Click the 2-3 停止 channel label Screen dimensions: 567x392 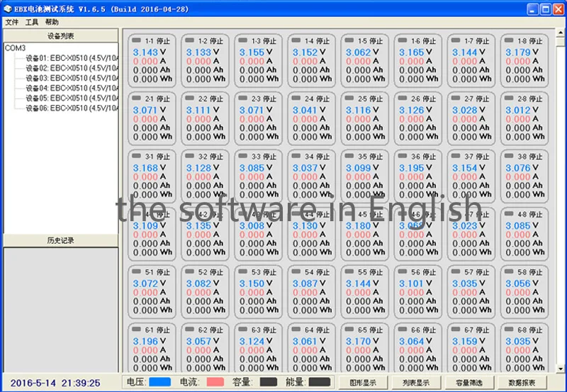(264, 99)
